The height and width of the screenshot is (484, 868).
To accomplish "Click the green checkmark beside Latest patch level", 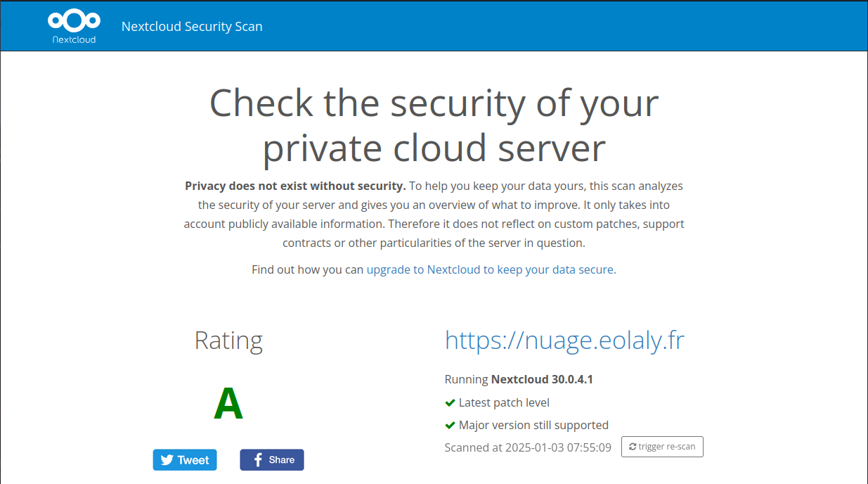I will tap(451, 402).
